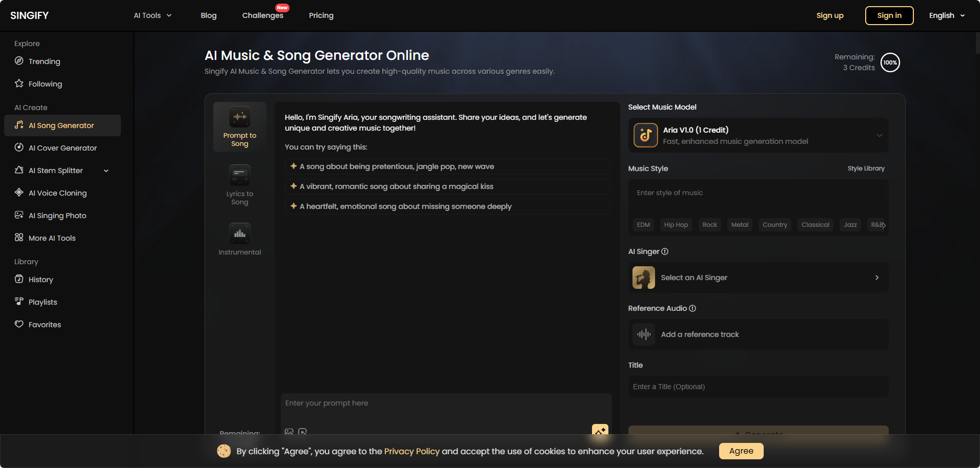
Task: Open the English language dropdown
Action: [947, 15]
